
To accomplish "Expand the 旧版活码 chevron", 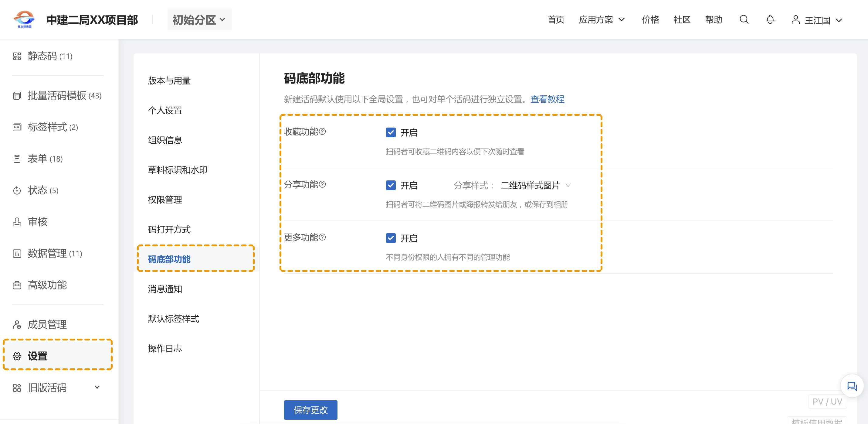I will [97, 387].
